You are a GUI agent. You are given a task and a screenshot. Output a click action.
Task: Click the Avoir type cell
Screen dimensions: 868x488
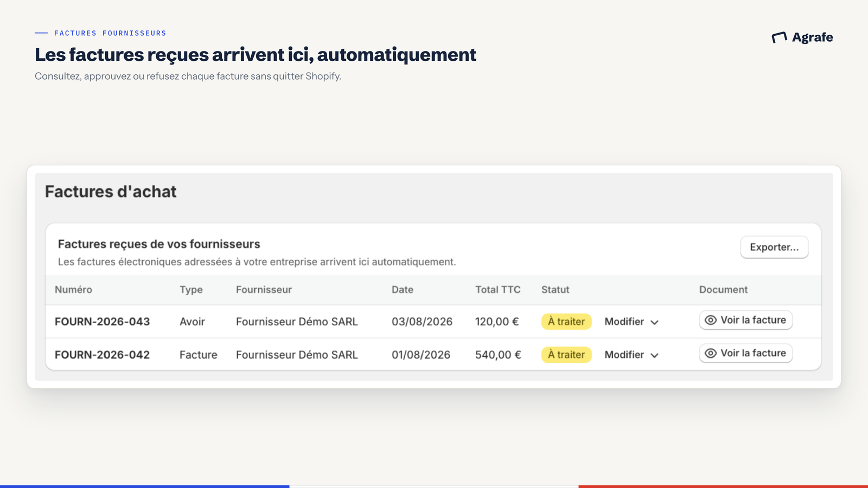click(x=192, y=322)
